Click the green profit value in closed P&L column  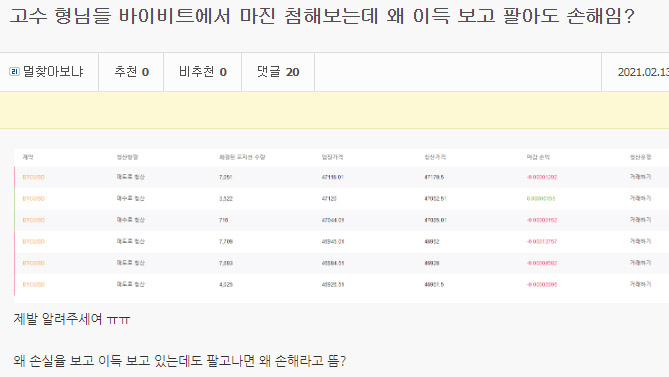(x=541, y=198)
